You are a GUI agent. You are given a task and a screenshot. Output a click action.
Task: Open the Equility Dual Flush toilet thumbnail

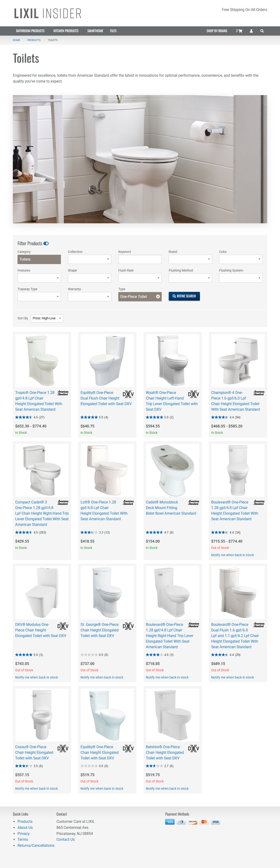[x=107, y=360]
